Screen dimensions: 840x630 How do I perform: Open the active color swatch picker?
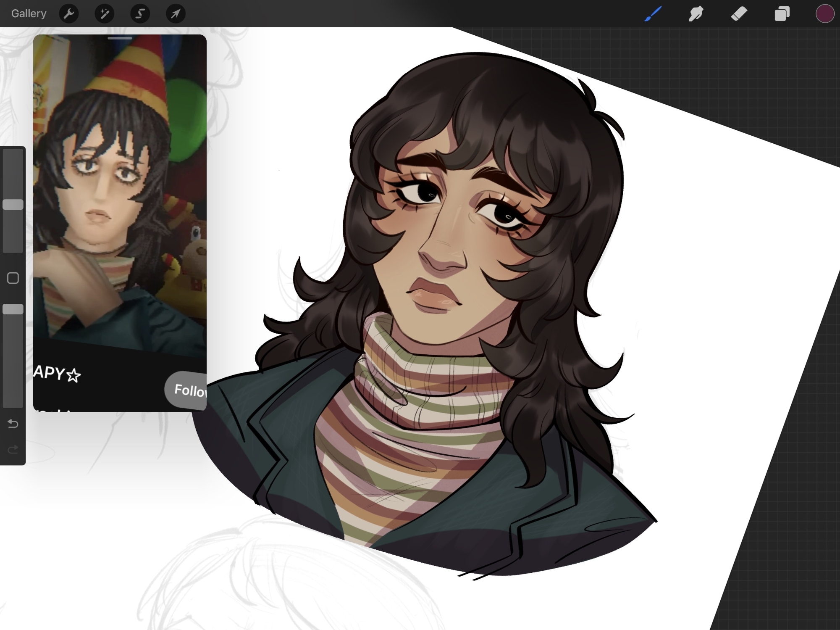[824, 14]
